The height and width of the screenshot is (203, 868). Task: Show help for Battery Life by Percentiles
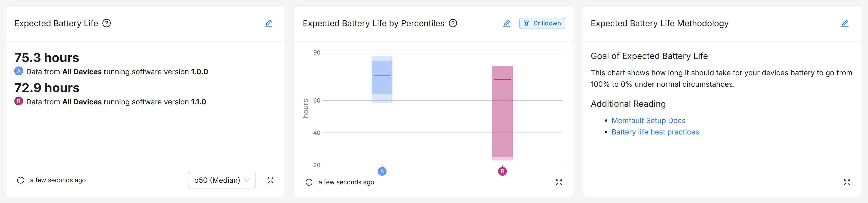[x=453, y=24]
